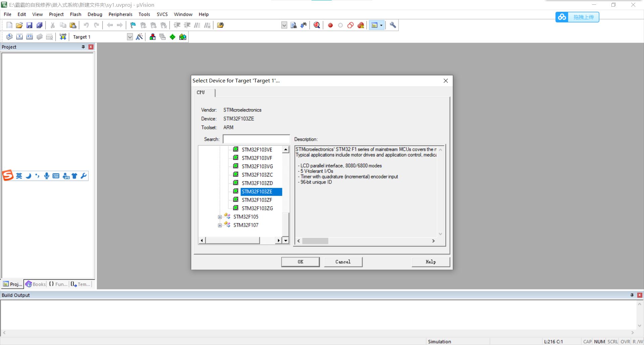Screen dimensions: 644x345
Task: Toggle the Project Window layout icon
Action: (374, 25)
